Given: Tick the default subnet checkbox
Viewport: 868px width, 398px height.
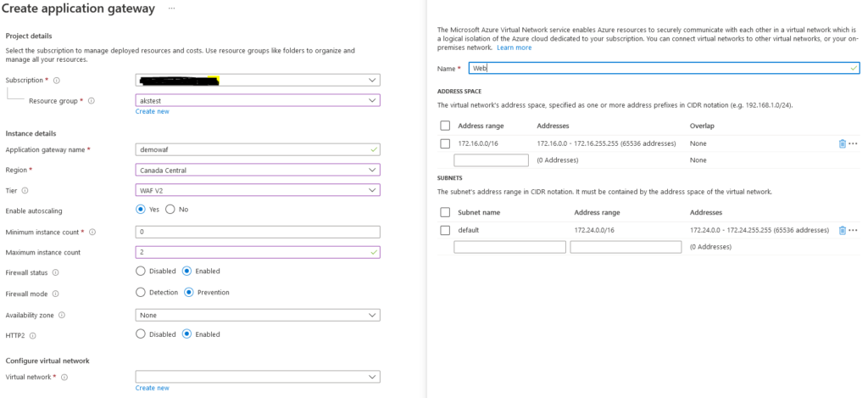Looking at the screenshot, I should coord(445,231).
